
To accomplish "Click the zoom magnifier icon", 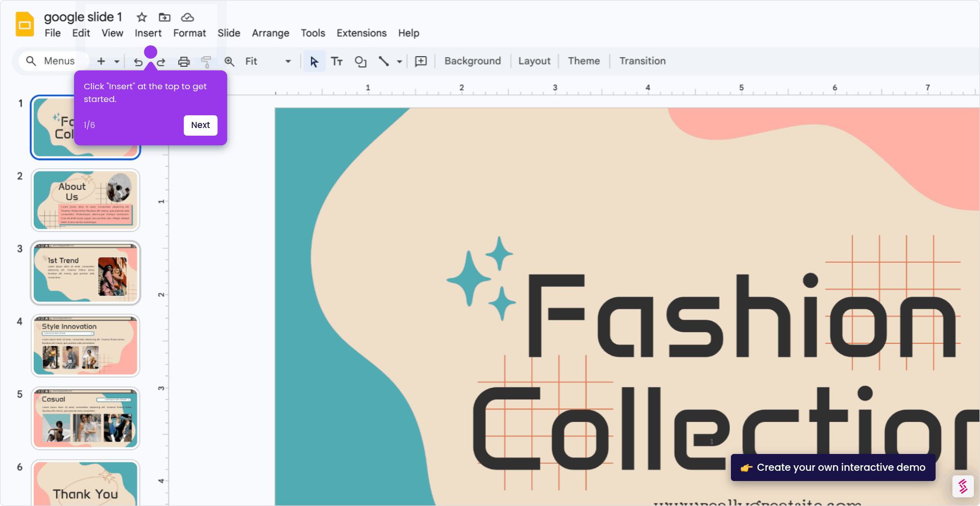I will click(x=229, y=61).
